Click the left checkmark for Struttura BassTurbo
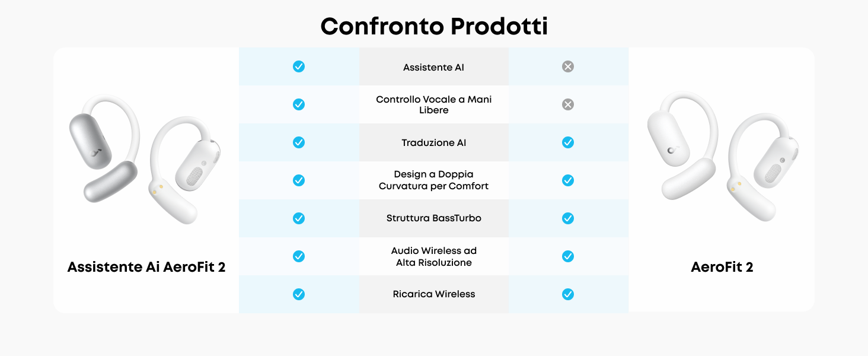 tap(299, 218)
